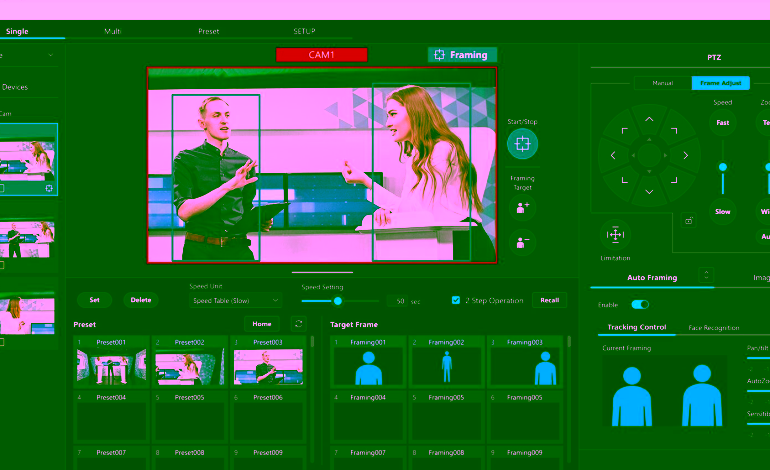Screen dimensions: 770x470
Task: Click the Recall button
Action: (550, 300)
